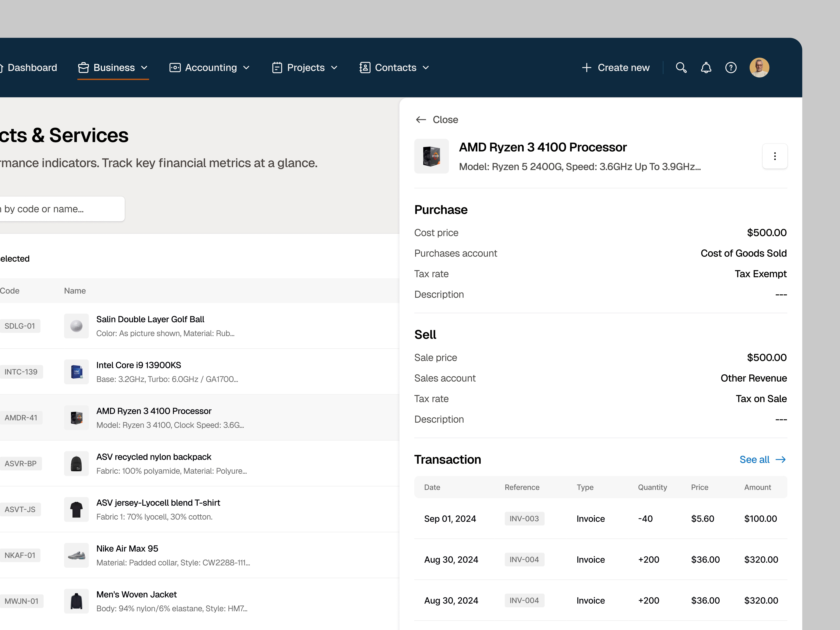The height and width of the screenshot is (630, 840).
Task: Select ASV jersey-Lyocell blend T-shirt name
Action: pos(158,503)
